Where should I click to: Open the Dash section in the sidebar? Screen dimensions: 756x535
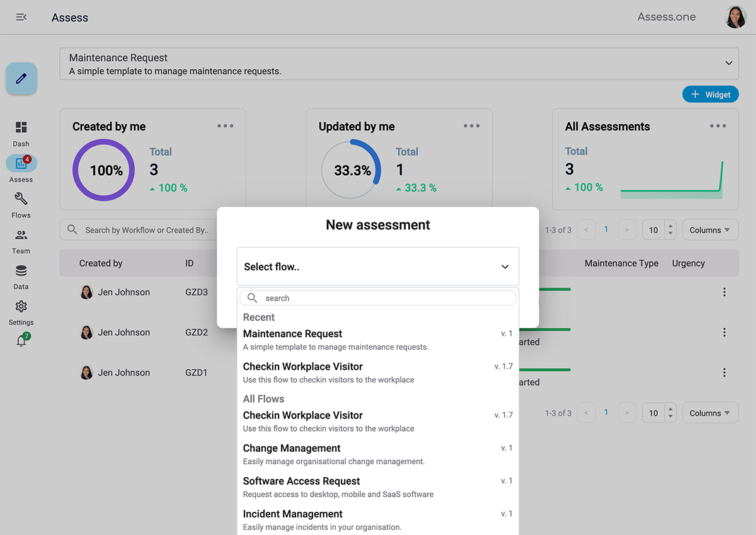(x=21, y=134)
